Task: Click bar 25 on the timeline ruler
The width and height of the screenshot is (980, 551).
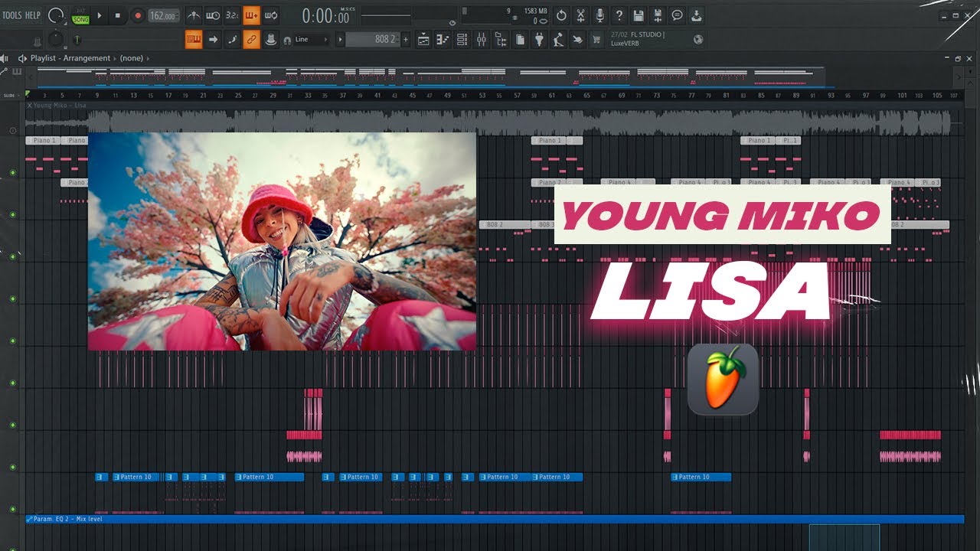Action: coord(238,96)
